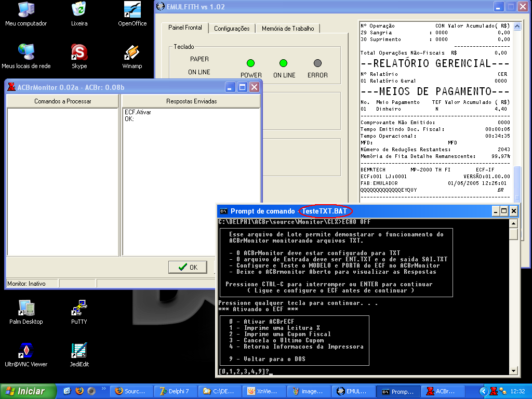Launch OpenOffice from the desktop
The image size is (532, 399).
tap(132, 10)
